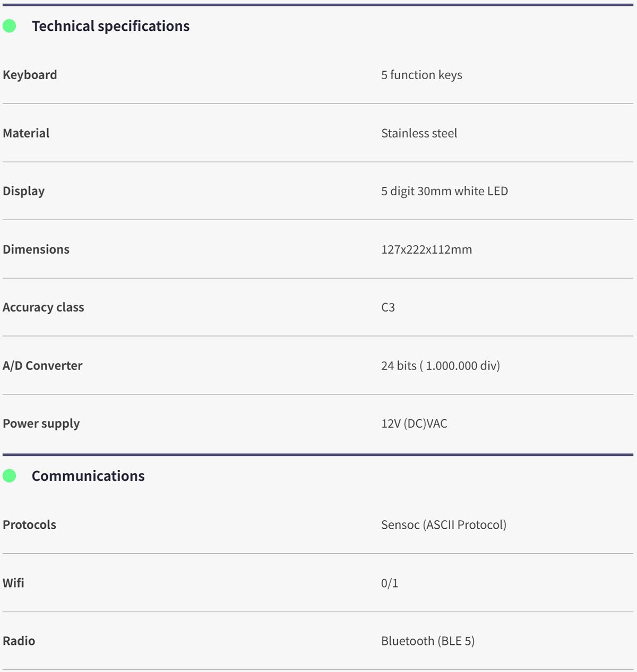
Task: Click the green dot beside Technical specifications
Action: tap(10, 26)
